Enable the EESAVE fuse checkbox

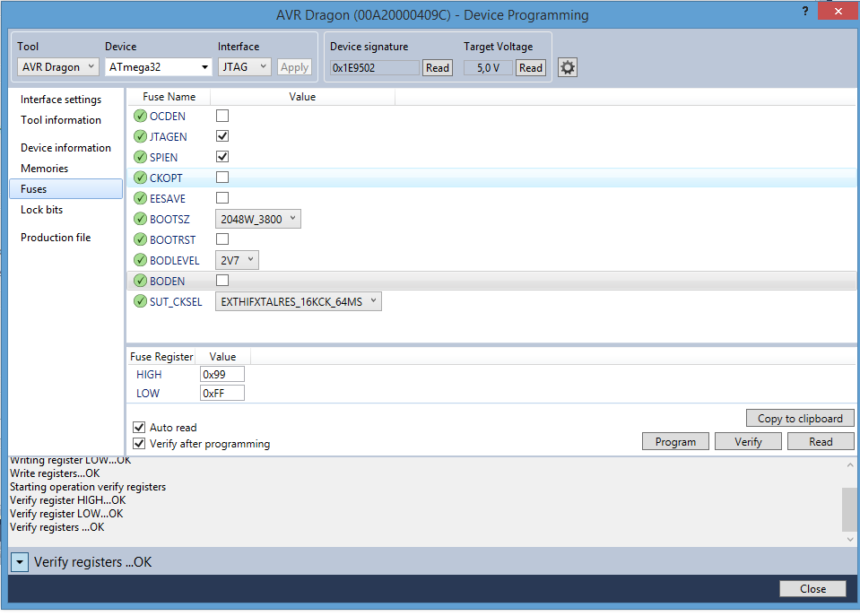tap(222, 198)
